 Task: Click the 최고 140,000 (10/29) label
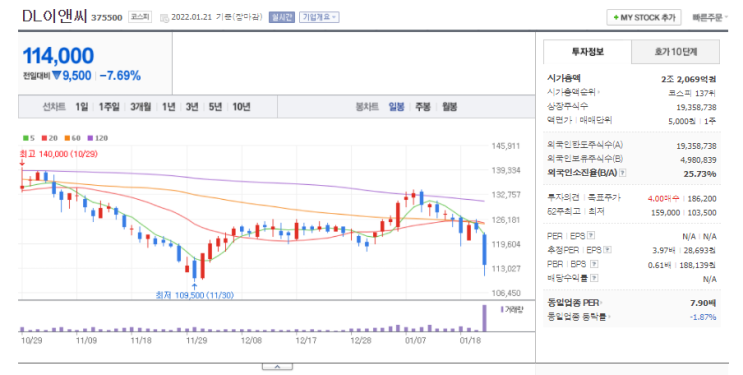click(x=58, y=154)
